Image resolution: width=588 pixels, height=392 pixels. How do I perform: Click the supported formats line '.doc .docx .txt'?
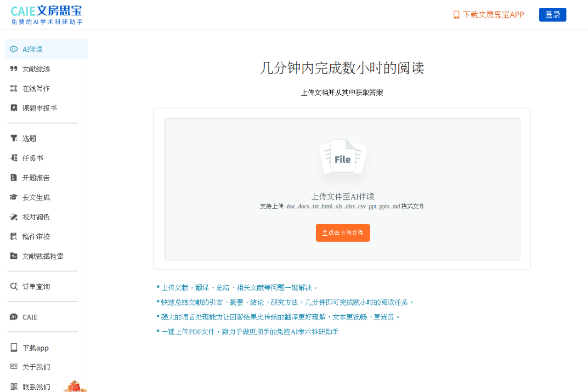pyautogui.click(x=342, y=206)
